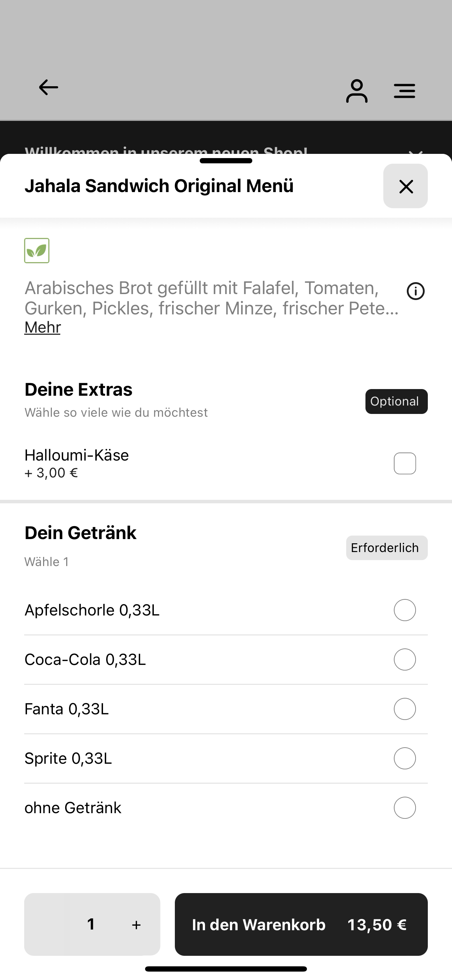
Task: Tap the sheet drag handle bar
Action: [x=226, y=161]
